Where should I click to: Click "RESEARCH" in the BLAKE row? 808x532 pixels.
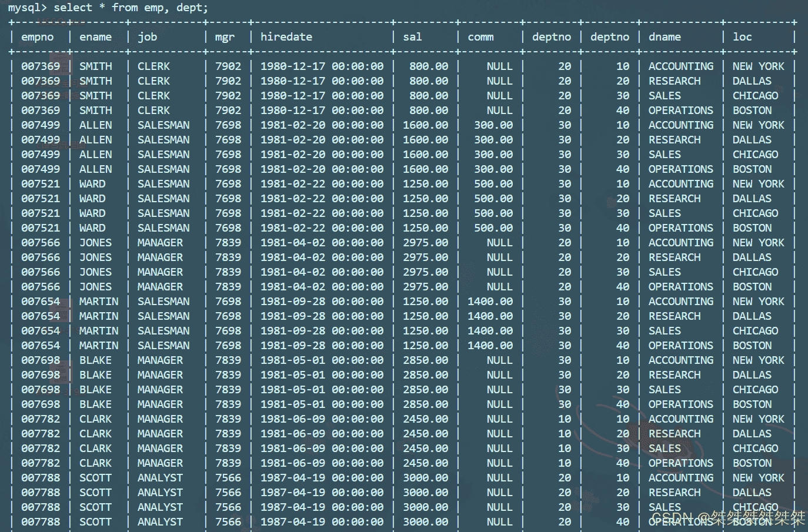[x=675, y=375]
